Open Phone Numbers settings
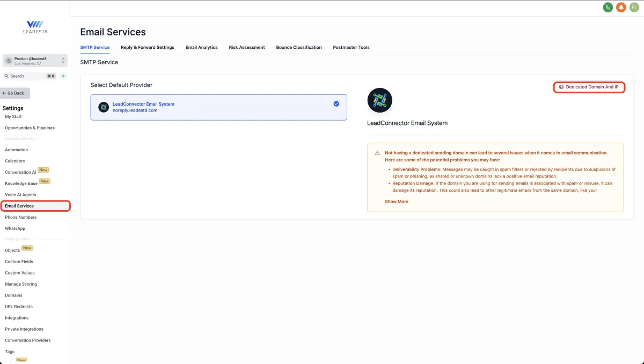The width and height of the screenshot is (644, 364). click(x=21, y=217)
